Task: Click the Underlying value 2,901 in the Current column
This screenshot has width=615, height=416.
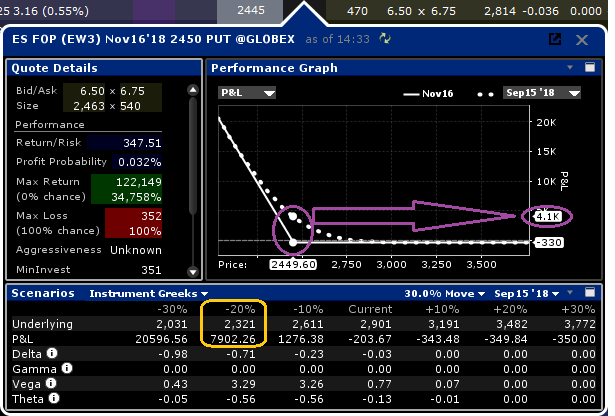Action: (376, 324)
